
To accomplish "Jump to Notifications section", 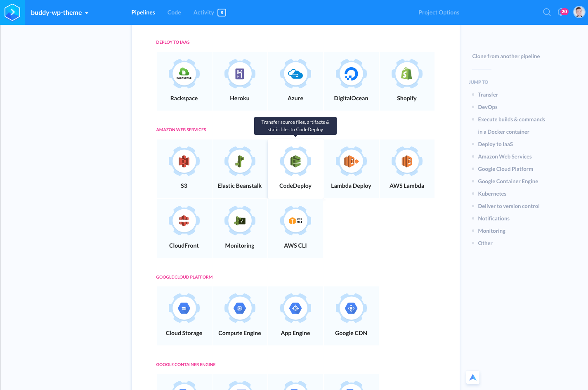I will (x=494, y=218).
